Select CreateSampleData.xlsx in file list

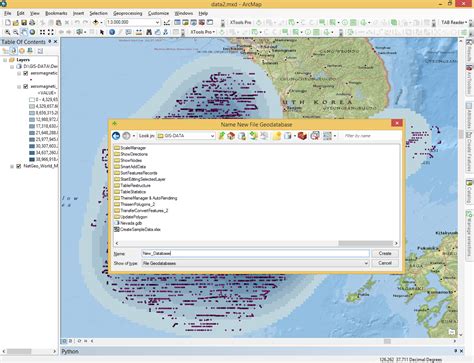coord(137,229)
